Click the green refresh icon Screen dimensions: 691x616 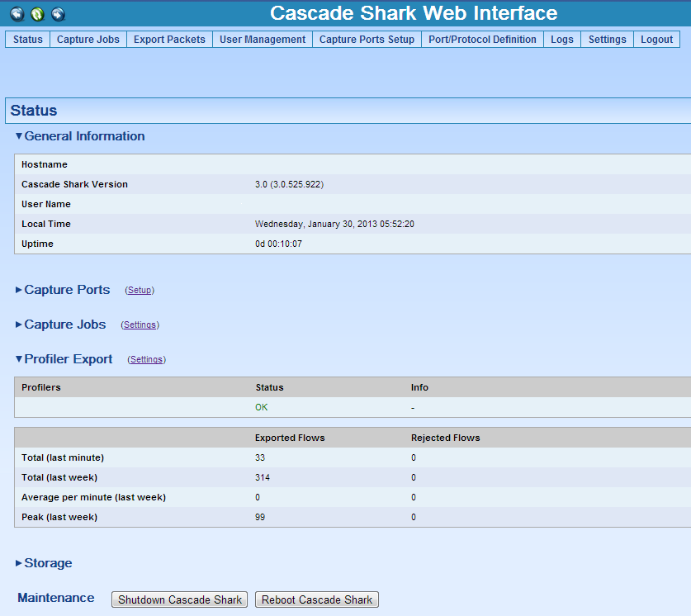pyautogui.click(x=37, y=14)
